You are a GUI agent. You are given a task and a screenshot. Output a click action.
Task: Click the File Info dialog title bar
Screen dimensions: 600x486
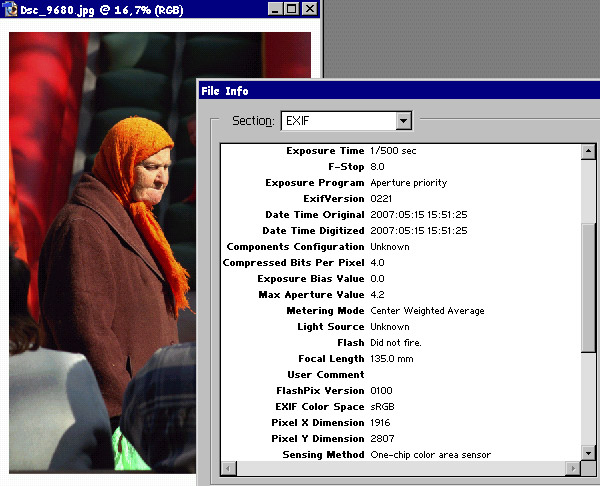(x=400, y=91)
